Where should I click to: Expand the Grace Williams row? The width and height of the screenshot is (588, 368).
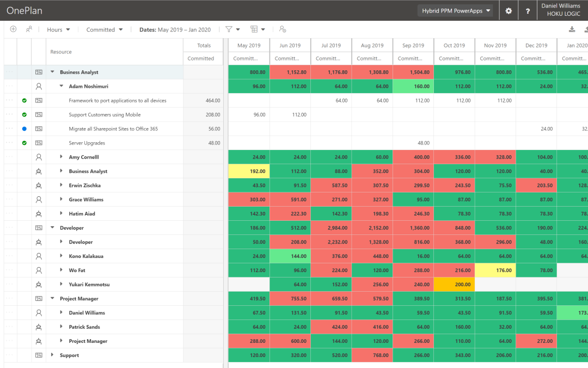point(61,199)
